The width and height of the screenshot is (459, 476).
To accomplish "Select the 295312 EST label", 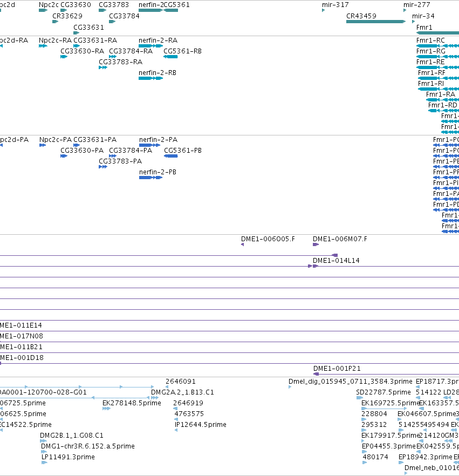I will (374, 425).
